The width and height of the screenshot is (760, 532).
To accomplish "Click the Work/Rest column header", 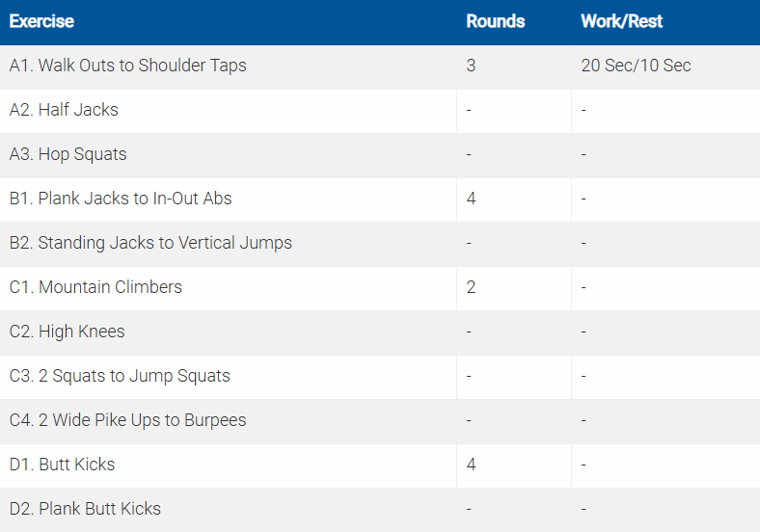I will click(621, 21).
